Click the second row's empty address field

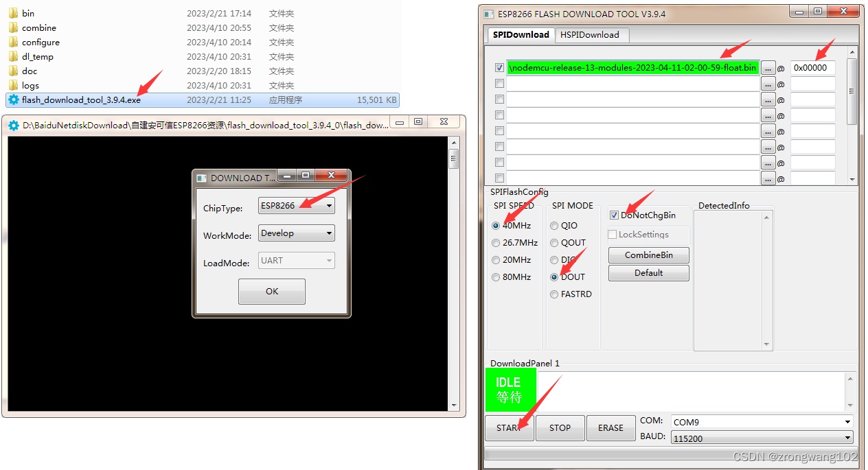pyautogui.click(x=813, y=84)
